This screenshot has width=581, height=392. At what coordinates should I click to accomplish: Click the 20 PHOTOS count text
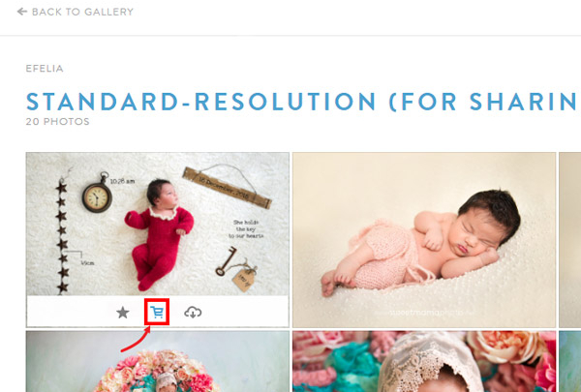coord(57,122)
